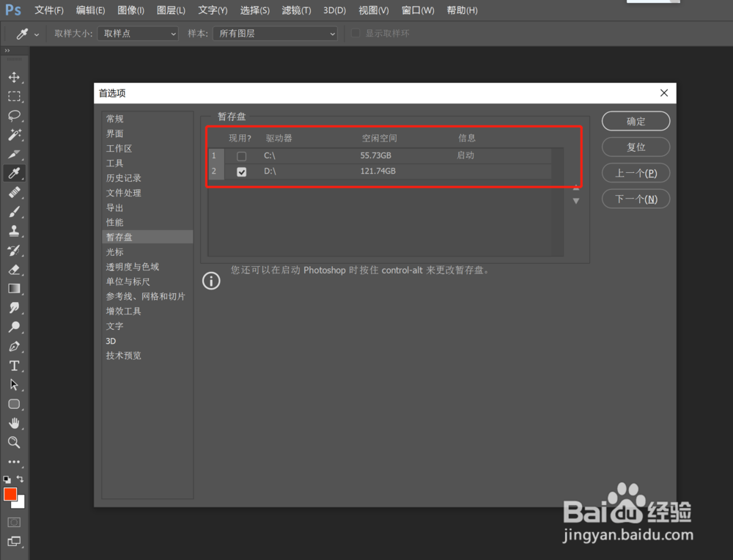Select the Smudge tool

14,308
